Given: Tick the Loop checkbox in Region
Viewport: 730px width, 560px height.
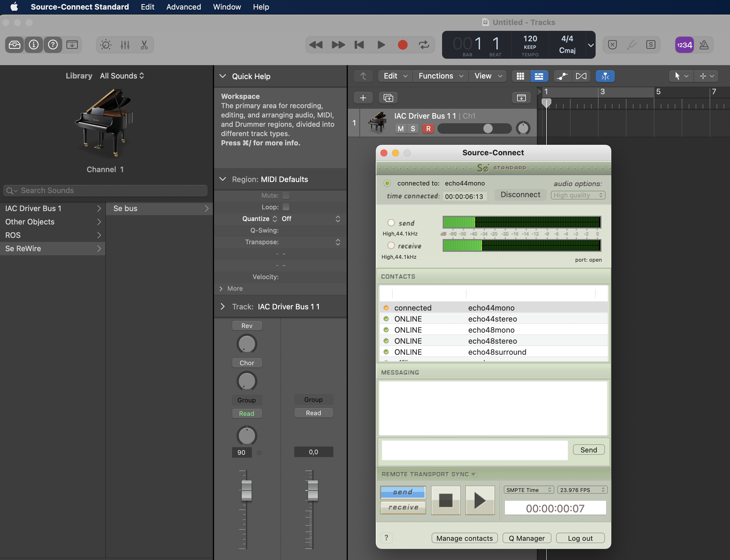Looking at the screenshot, I should [x=286, y=207].
